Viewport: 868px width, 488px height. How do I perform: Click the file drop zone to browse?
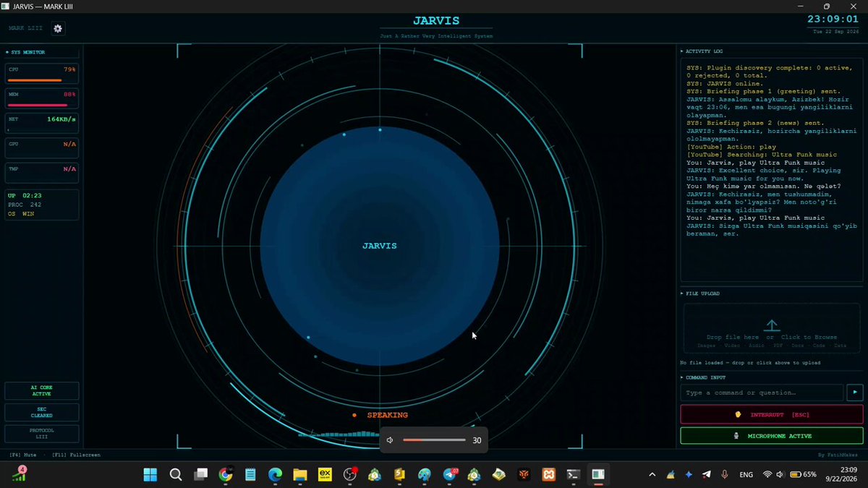772,329
